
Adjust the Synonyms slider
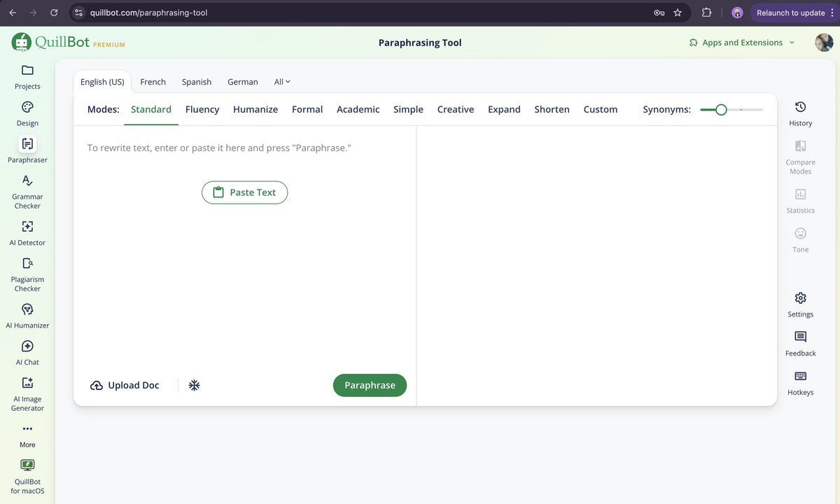pos(731,110)
